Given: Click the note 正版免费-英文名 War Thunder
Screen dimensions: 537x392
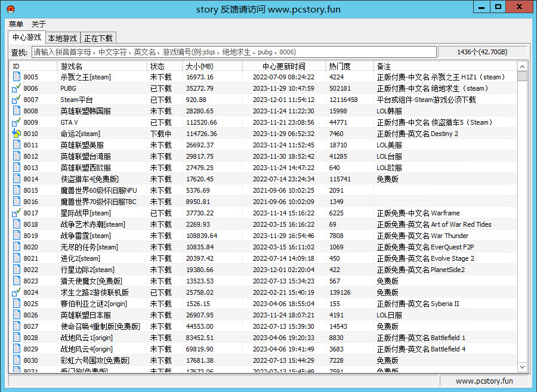Looking at the screenshot, I should tap(422, 236).
